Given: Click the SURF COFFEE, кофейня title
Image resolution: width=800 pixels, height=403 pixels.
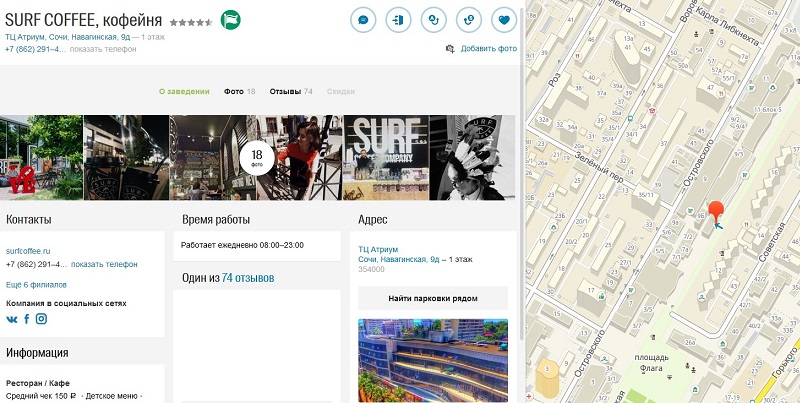Looking at the screenshot, I should pos(83,20).
